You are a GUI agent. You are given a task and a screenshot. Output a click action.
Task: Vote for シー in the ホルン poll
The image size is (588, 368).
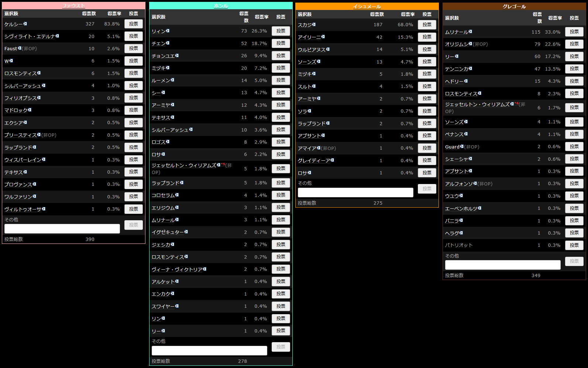[x=281, y=92]
